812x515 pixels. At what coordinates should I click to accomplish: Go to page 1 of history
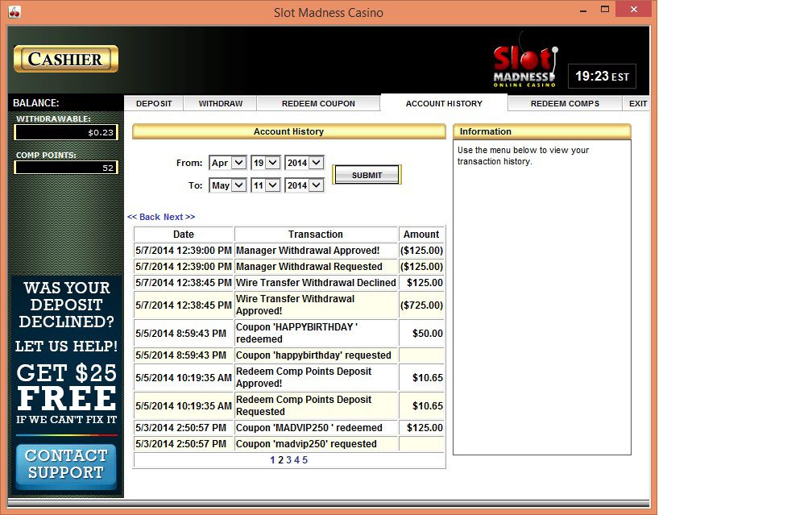click(272, 460)
